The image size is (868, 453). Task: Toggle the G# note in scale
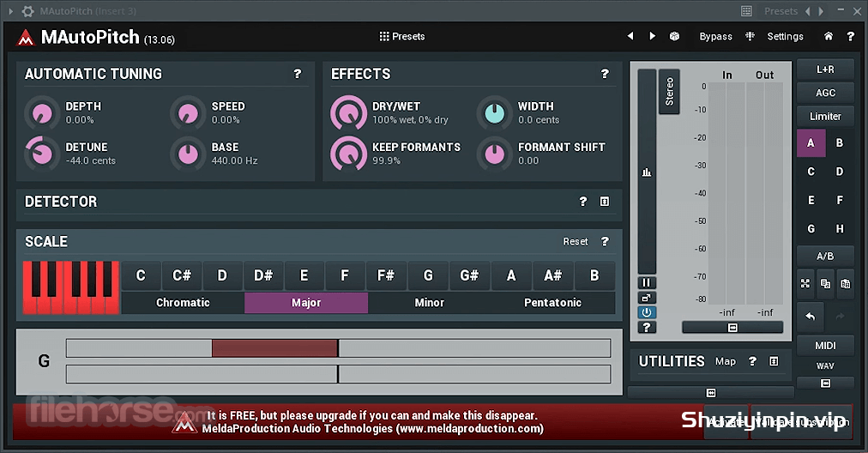(x=469, y=275)
